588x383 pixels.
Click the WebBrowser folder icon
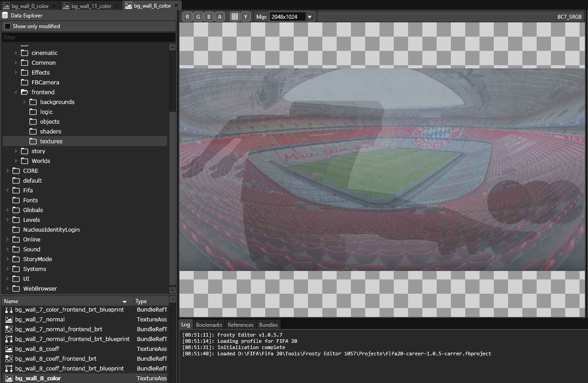click(16, 288)
